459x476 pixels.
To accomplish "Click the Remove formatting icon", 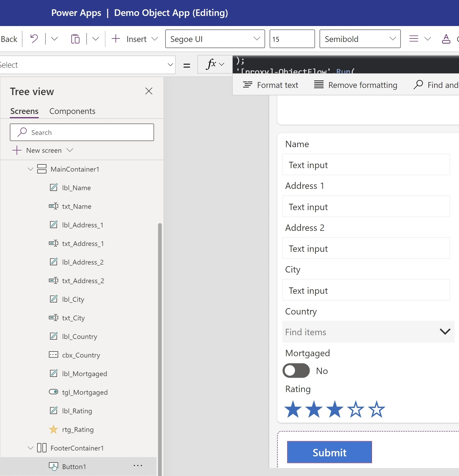I will (x=319, y=84).
